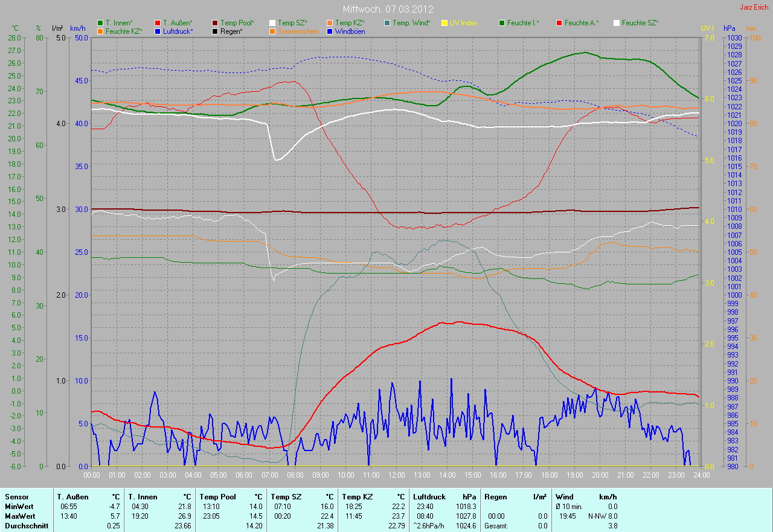Click the blue Windböen legend square
The image size is (773, 532).
point(330,31)
